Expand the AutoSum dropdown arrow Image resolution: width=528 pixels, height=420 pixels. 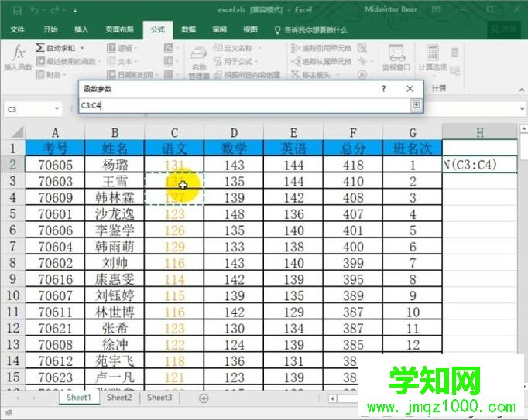pos(82,48)
